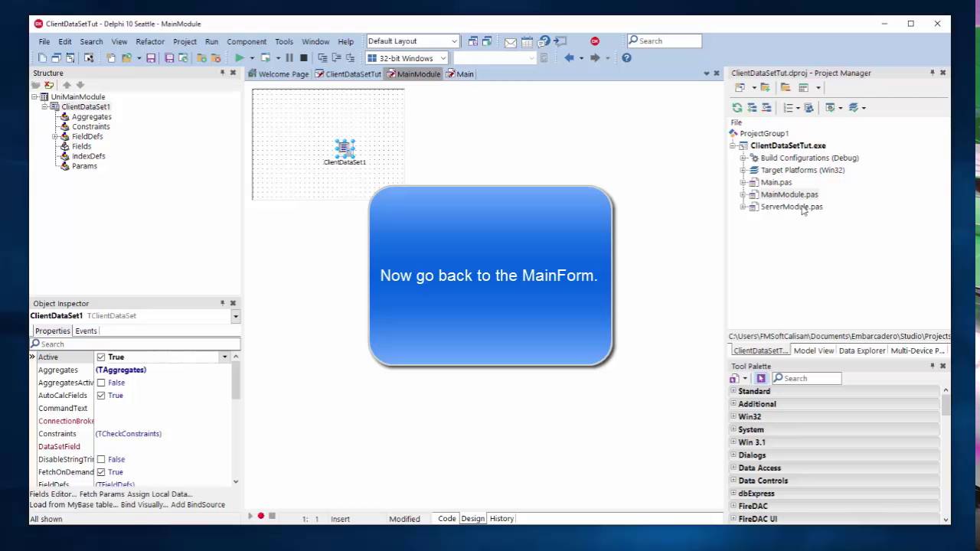Screen dimensions: 980x551
Task: Click the Bind Visually... link
Action: (145, 504)
